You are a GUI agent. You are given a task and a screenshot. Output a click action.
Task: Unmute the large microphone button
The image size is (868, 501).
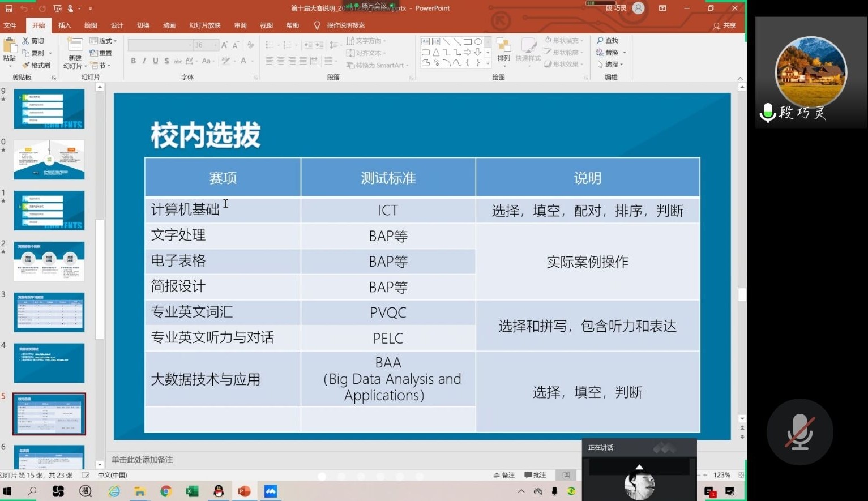(799, 432)
